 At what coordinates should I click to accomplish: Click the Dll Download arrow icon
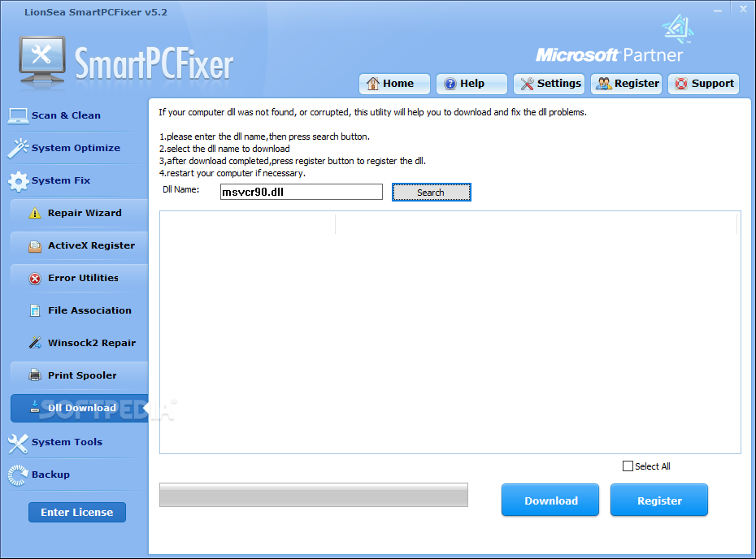click(x=35, y=407)
